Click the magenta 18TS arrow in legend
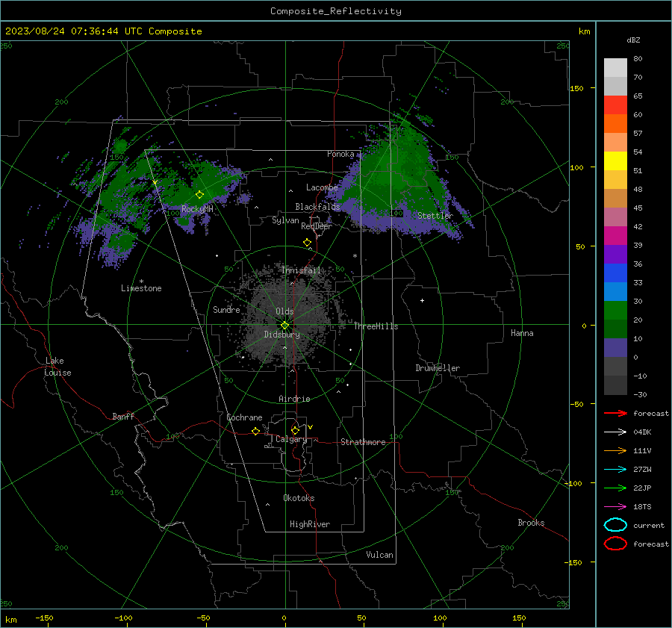The height and width of the screenshot is (628, 672). click(x=615, y=507)
